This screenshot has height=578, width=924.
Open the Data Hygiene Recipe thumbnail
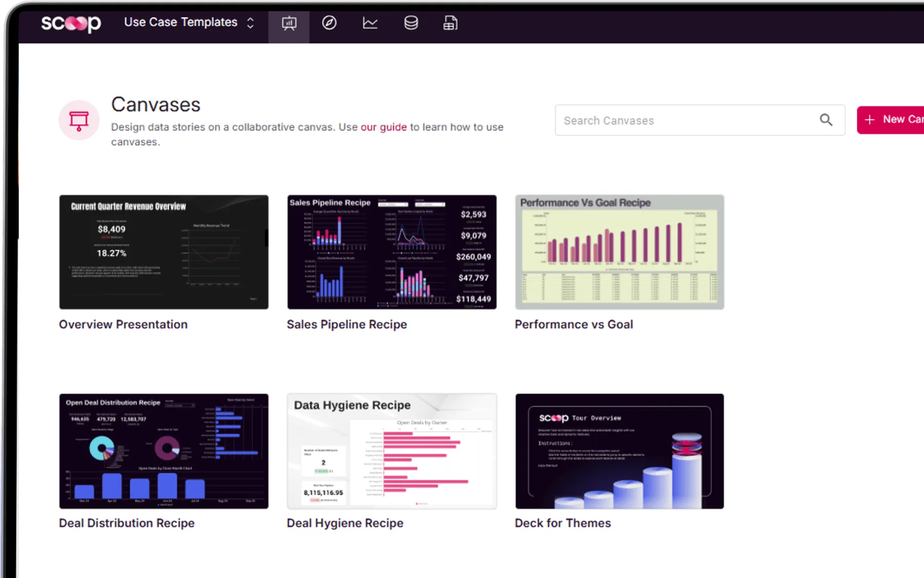tap(392, 451)
